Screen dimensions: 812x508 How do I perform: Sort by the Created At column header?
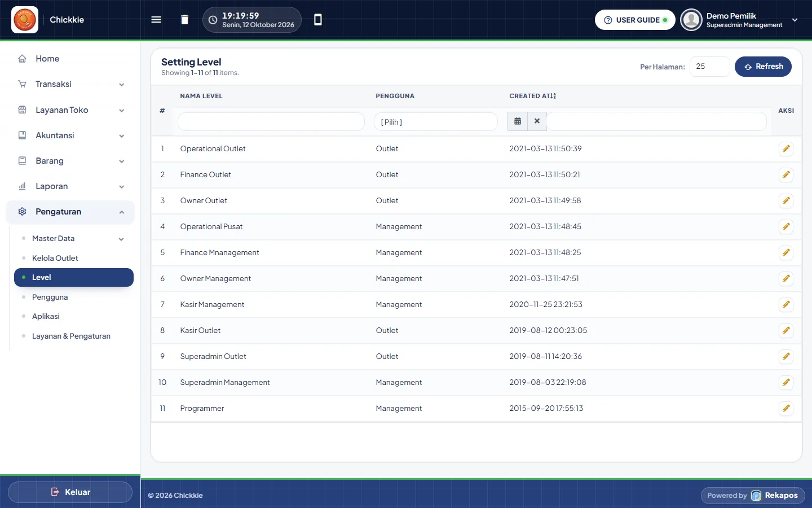coord(532,96)
